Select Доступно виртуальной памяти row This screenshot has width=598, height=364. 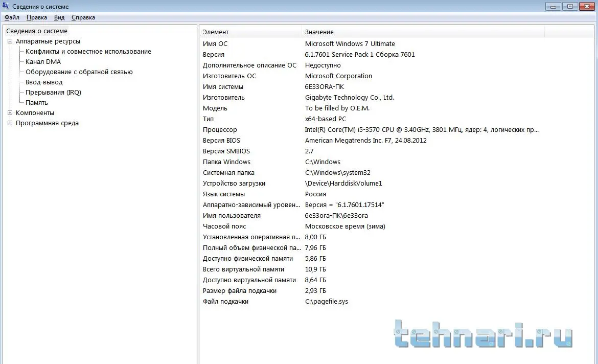tap(249, 280)
